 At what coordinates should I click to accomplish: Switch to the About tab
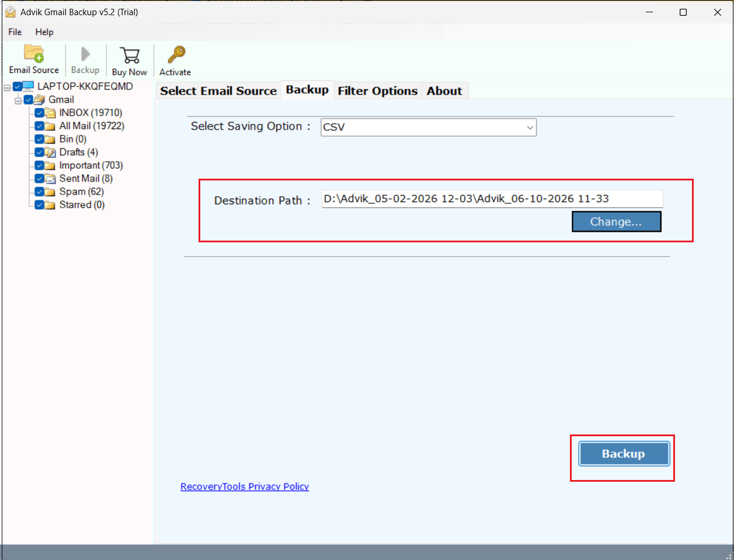pyautogui.click(x=444, y=91)
